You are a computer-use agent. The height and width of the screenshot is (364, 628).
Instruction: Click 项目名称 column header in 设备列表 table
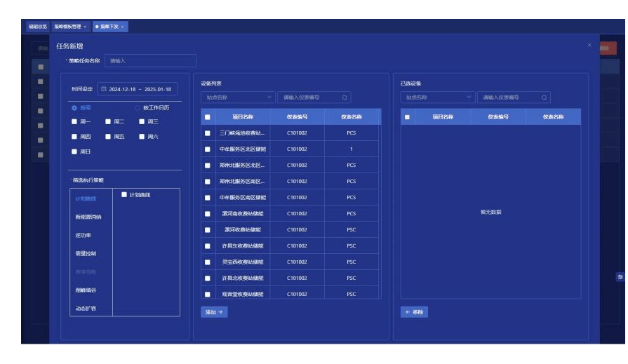(243, 117)
